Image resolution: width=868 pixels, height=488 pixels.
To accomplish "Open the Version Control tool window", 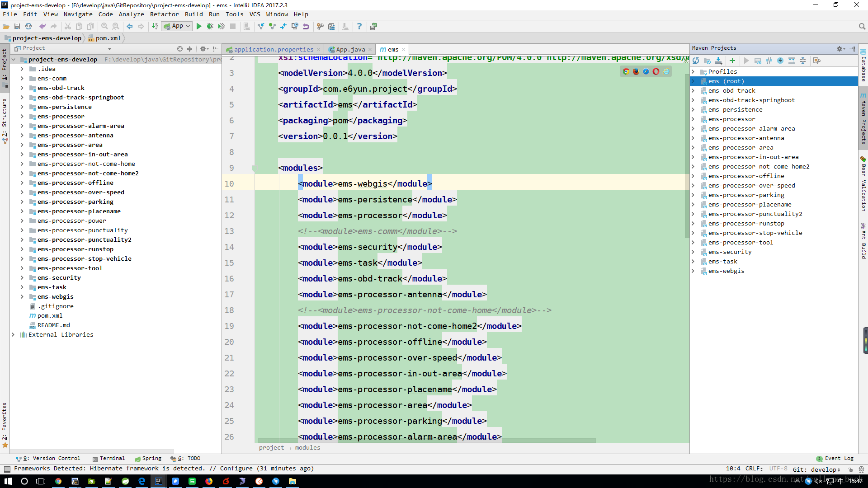I will pos(48,458).
